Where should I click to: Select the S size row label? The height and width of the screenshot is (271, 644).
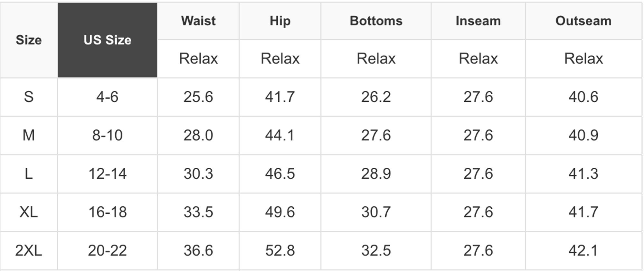pos(29,97)
